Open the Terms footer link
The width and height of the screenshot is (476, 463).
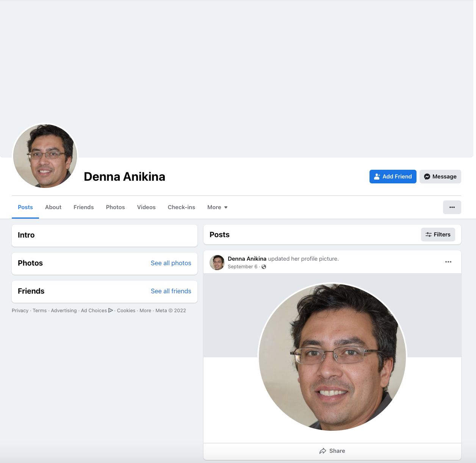pyautogui.click(x=39, y=310)
